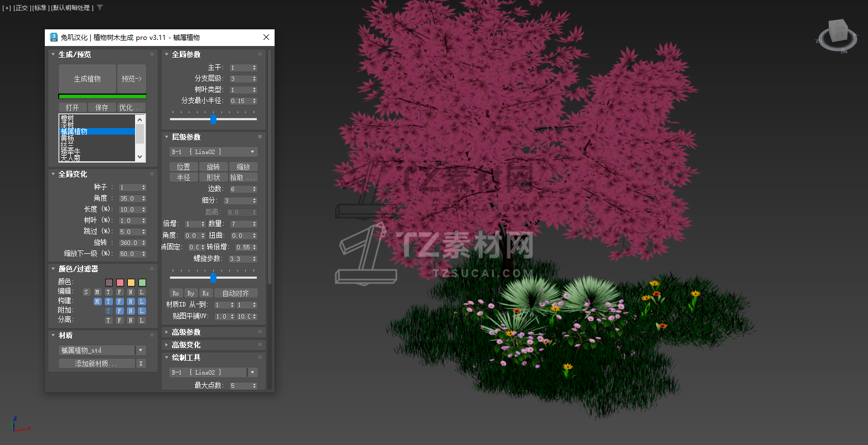Toggle the M filter in 编辑 row
868x445 pixels.
pyautogui.click(x=97, y=292)
